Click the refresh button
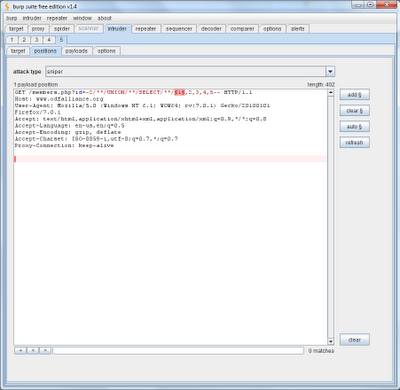This screenshot has height=390, width=400. 354,143
